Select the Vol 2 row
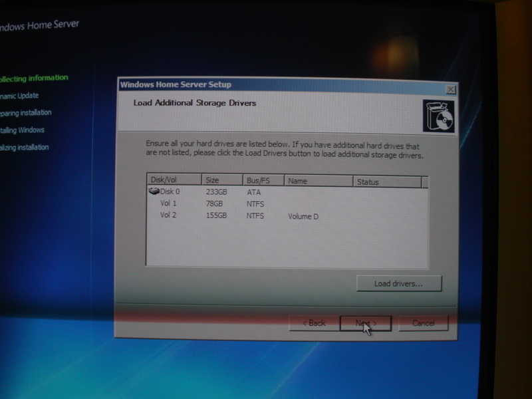The image size is (532, 399). 287,215
